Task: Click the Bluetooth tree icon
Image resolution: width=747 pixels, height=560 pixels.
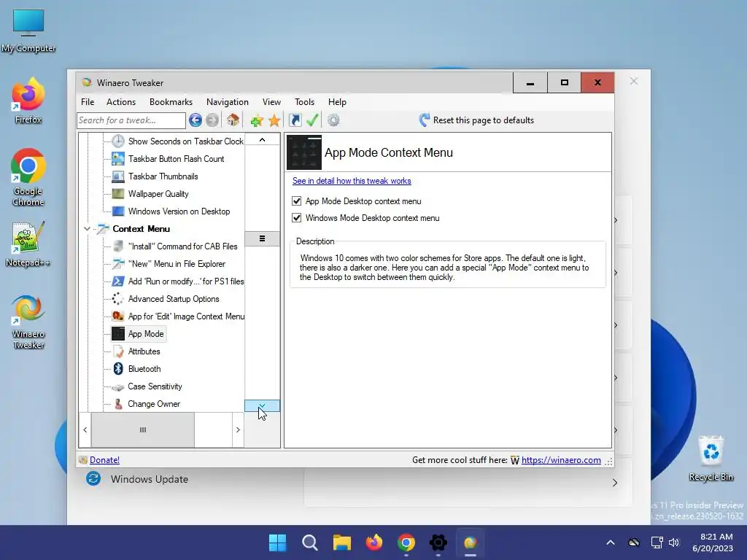Action: [x=118, y=368]
